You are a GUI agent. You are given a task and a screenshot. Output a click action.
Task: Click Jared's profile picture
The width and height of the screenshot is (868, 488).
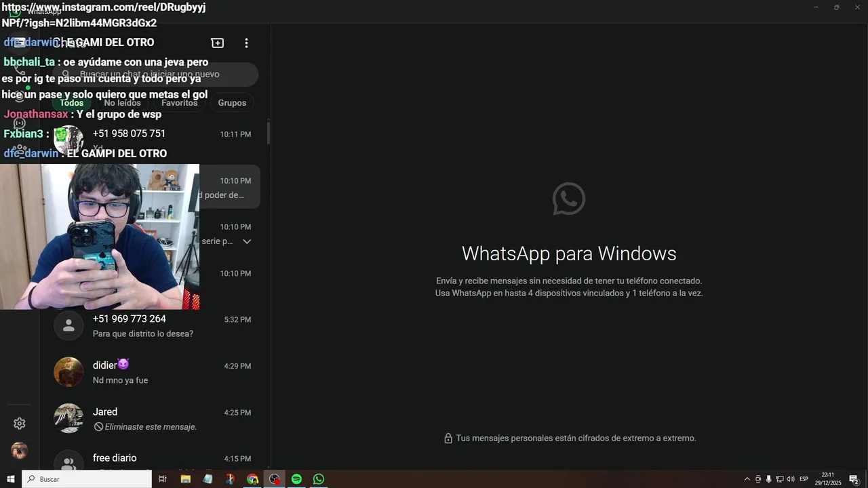click(x=68, y=419)
